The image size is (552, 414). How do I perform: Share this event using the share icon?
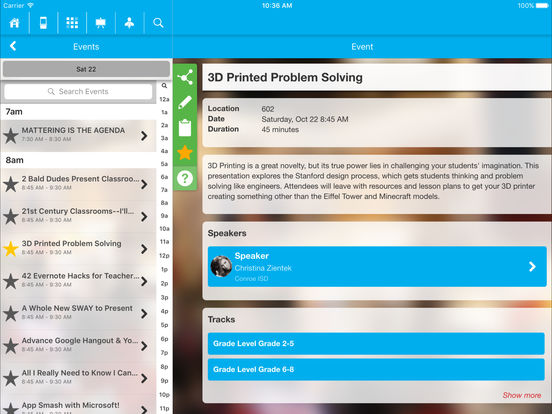tap(185, 77)
